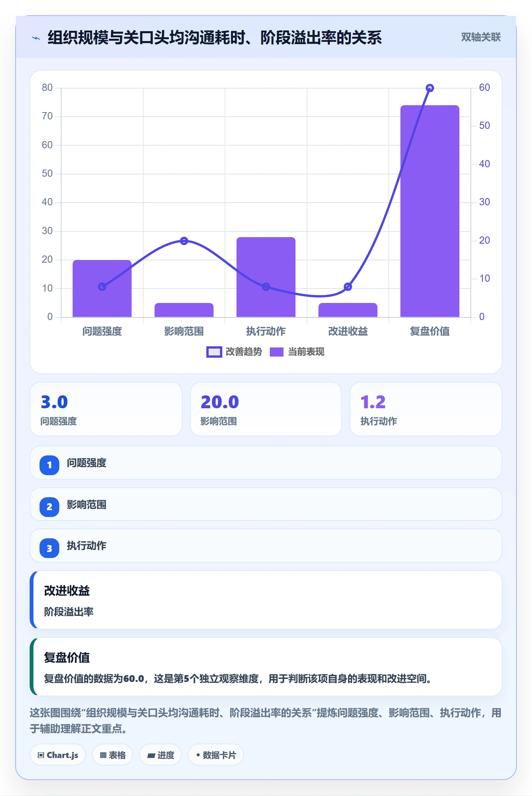Click the 双轴关联 badge in header
This screenshot has height=796, width=532.
coord(481,37)
